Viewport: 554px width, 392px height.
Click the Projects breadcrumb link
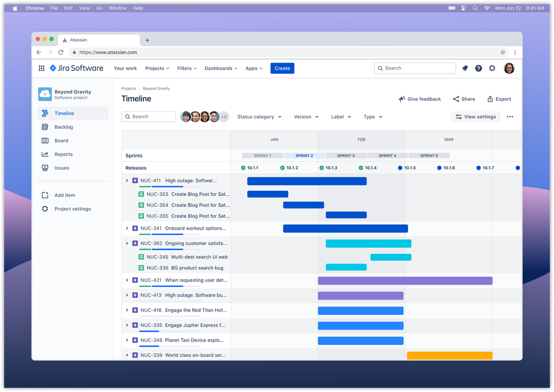click(x=129, y=89)
